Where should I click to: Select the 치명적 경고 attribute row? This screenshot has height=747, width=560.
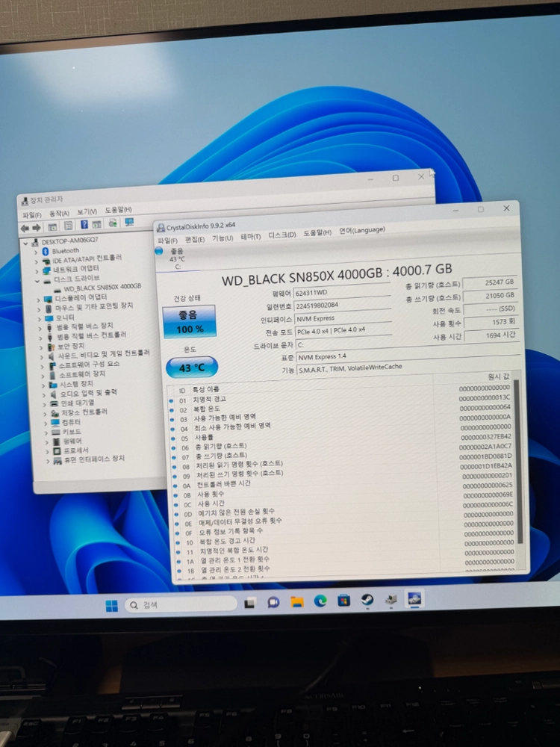coord(340,394)
